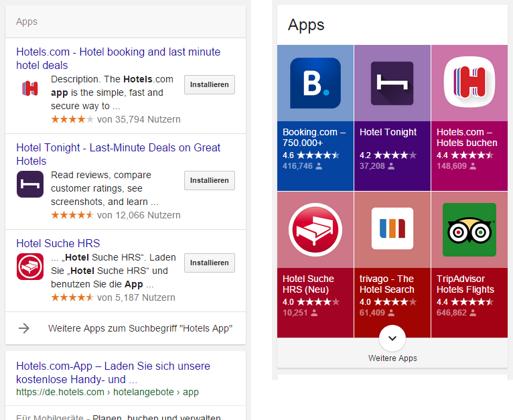
Task: Click the Hotel Suche HRS list icon
Action: pos(30,267)
